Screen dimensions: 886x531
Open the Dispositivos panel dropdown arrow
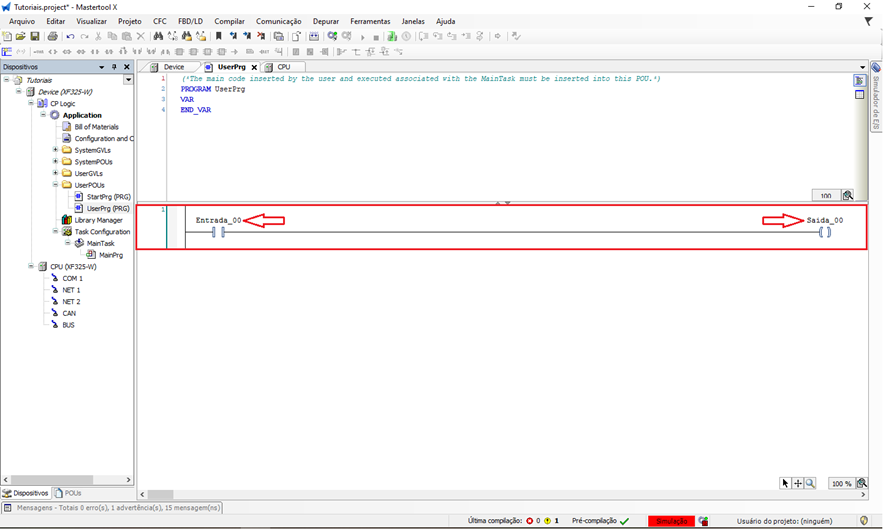pyautogui.click(x=101, y=67)
